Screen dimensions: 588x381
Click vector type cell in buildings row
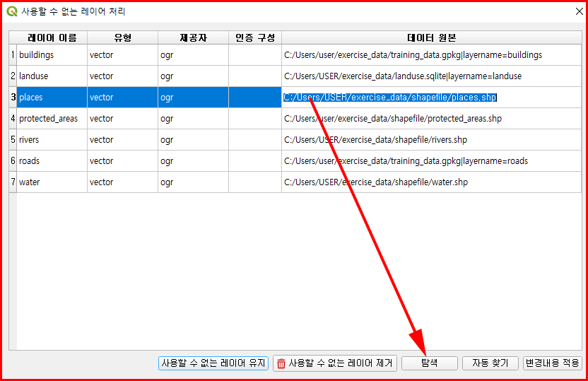(123, 54)
